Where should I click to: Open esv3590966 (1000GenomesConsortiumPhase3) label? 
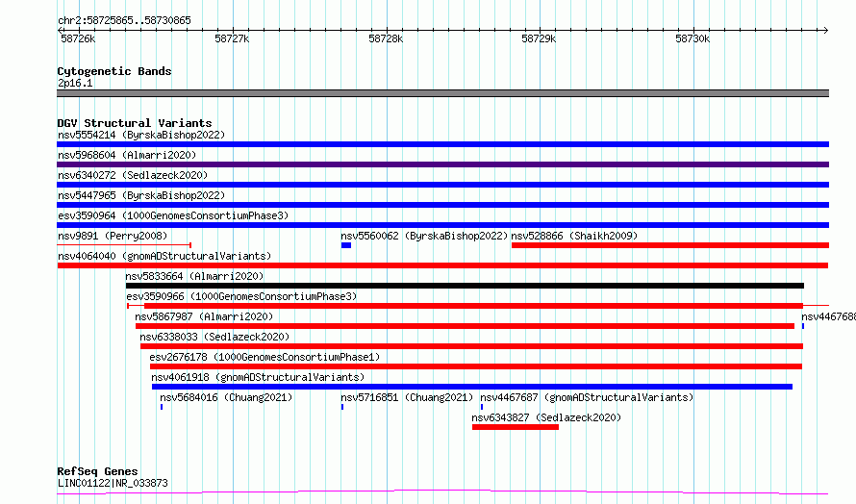click(x=241, y=296)
